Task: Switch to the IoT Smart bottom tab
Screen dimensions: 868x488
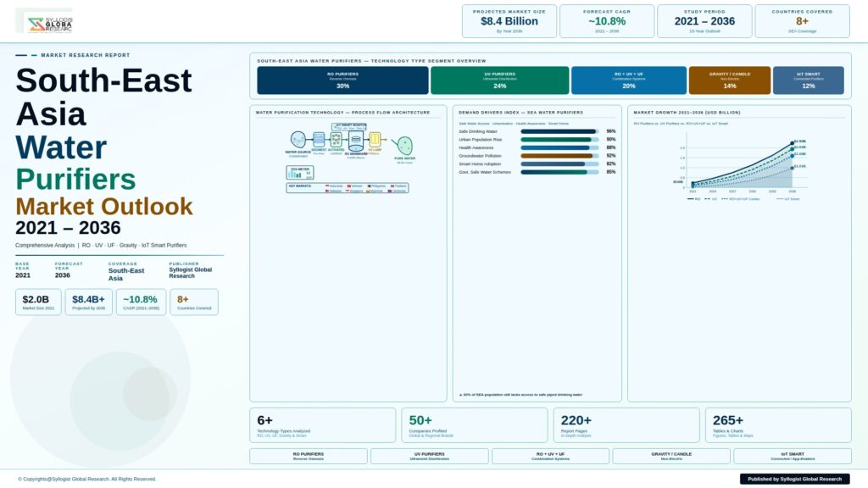Action: (x=792, y=456)
